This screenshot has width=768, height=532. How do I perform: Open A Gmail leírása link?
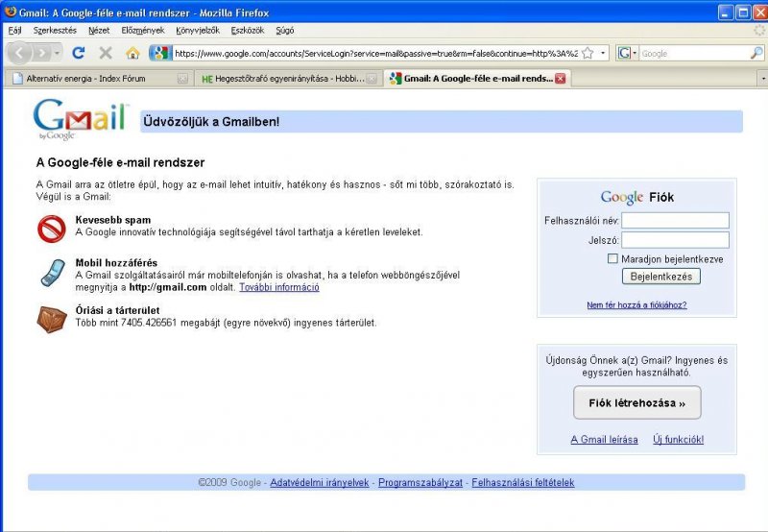coord(605,440)
